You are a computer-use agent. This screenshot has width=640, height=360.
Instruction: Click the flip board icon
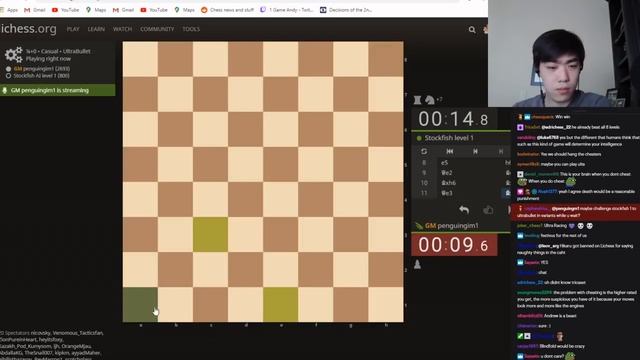[424, 151]
